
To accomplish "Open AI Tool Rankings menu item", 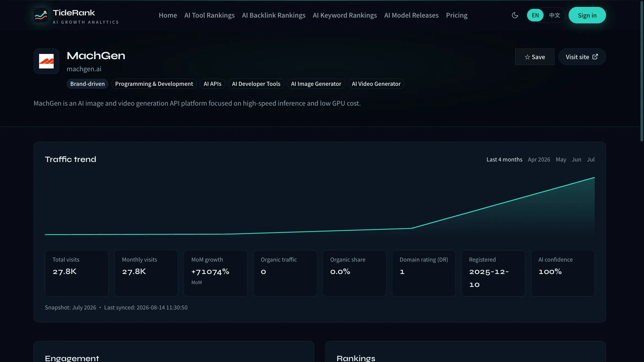I will (x=209, y=15).
